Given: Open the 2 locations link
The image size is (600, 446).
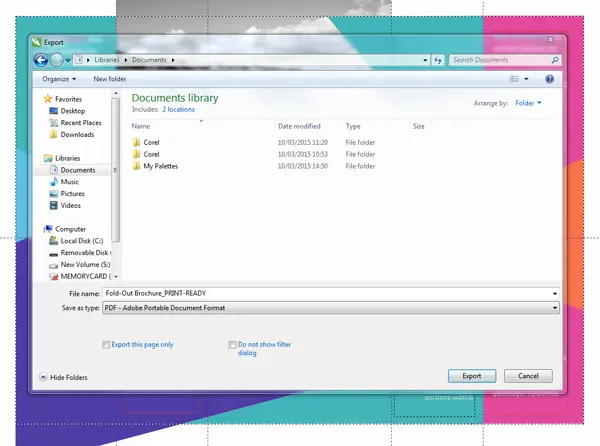Looking at the screenshot, I should [x=178, y=109].
